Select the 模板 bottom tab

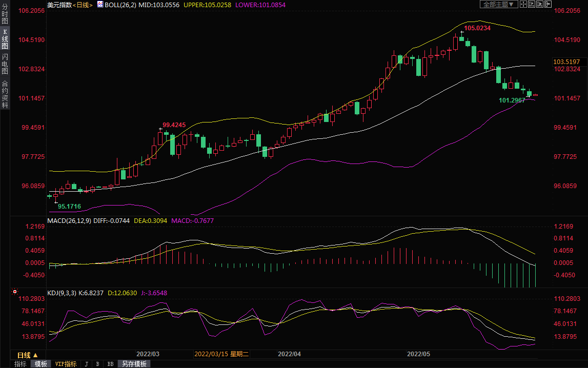click(41, 364)
